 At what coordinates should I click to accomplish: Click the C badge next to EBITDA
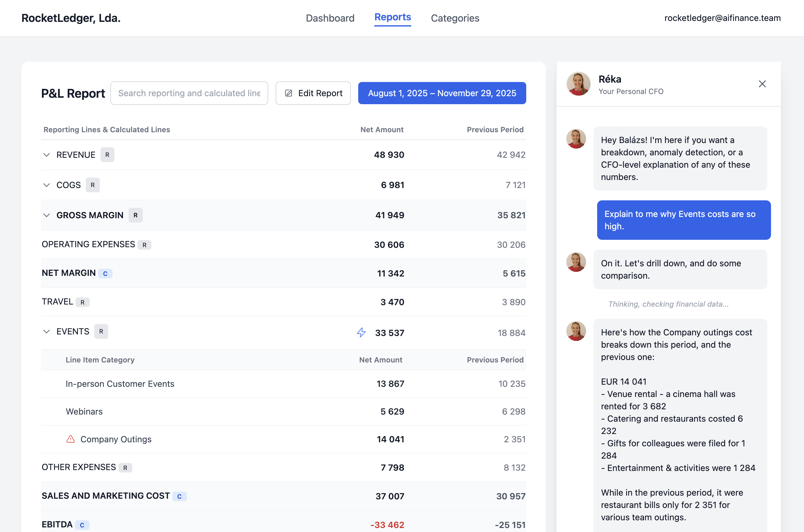82,525
